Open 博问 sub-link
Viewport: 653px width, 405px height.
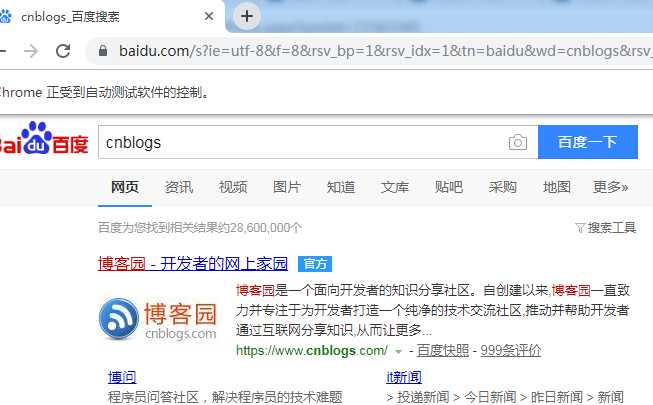coord(122,377)
